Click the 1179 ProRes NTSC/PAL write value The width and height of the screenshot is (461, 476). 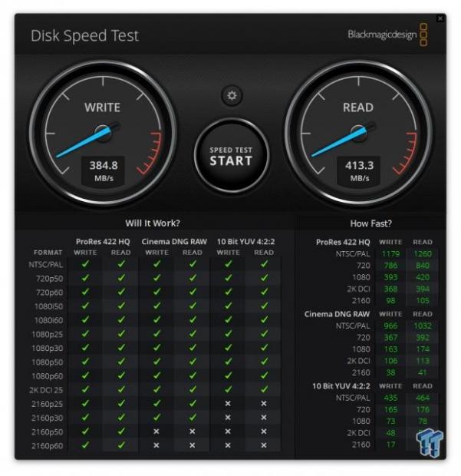click(x=390, y=254)
